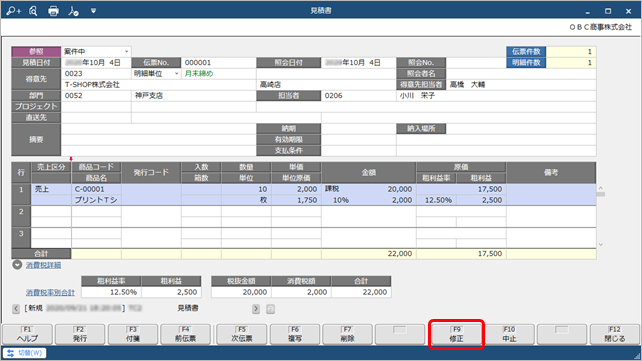Click the F12 閉じる button
The image size is (642, 361).
point(615,334)
